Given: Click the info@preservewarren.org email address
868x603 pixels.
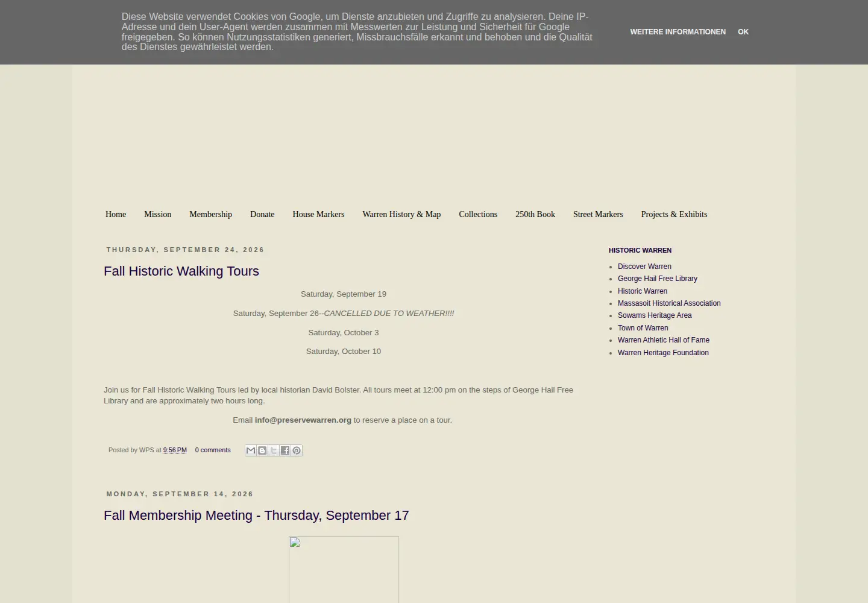Looking at the screenshot, I should click(x=303, y=420).
